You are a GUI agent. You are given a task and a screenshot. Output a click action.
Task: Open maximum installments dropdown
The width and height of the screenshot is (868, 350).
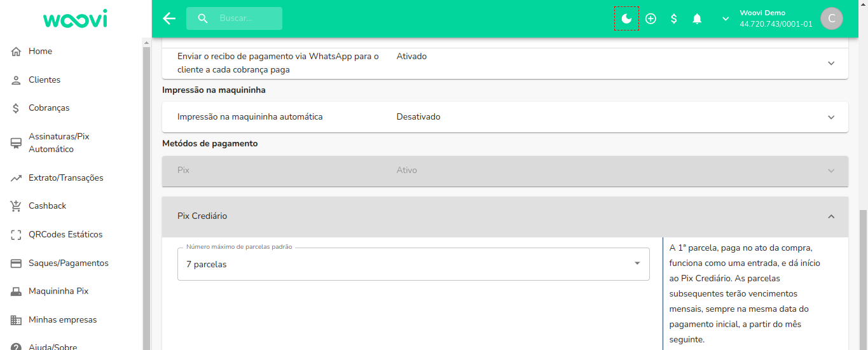pyautogui.click(x=413, y=264)
